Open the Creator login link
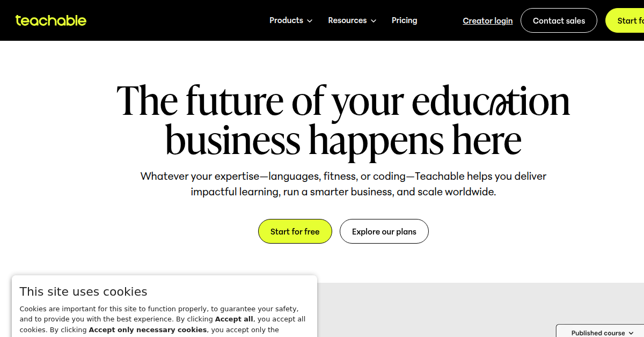The width and height of the screenshot is (644, 337). click(487, 21)
